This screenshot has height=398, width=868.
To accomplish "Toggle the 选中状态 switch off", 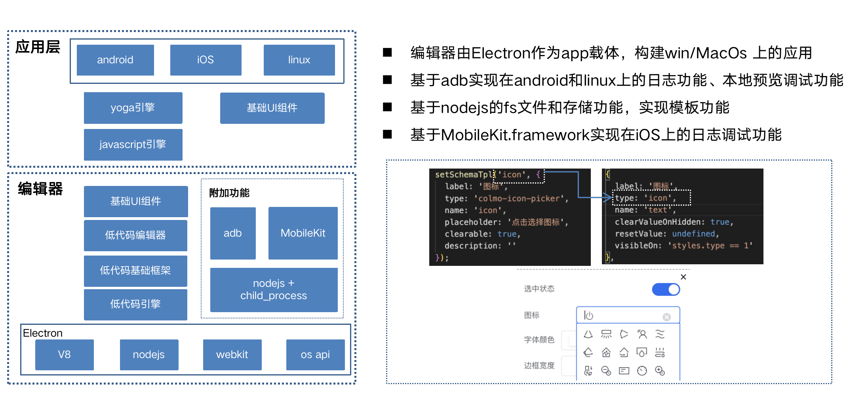I will [666, 290].
